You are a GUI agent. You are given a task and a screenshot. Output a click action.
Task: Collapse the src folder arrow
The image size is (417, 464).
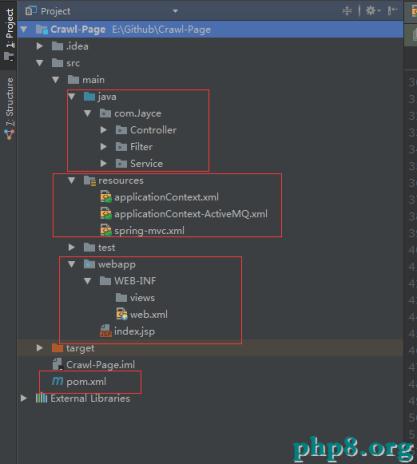[x=40, y=63]
